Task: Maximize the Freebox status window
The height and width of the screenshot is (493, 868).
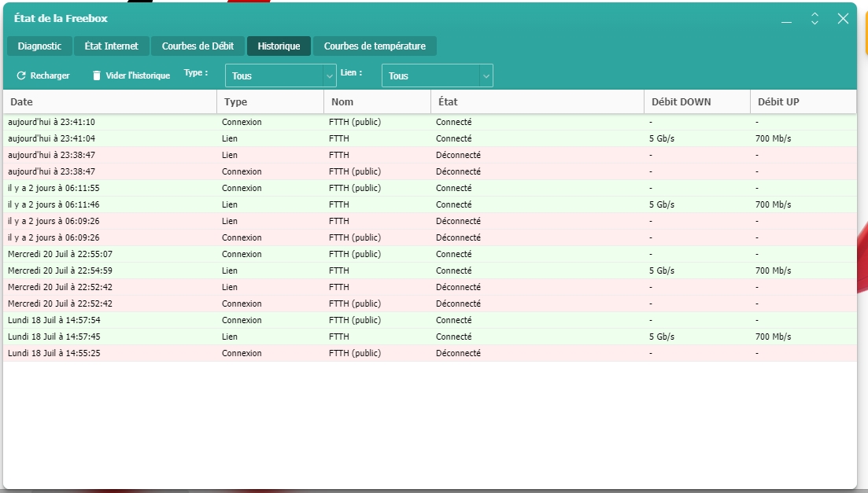Action: pyautogui.click(x=814, y=19)
